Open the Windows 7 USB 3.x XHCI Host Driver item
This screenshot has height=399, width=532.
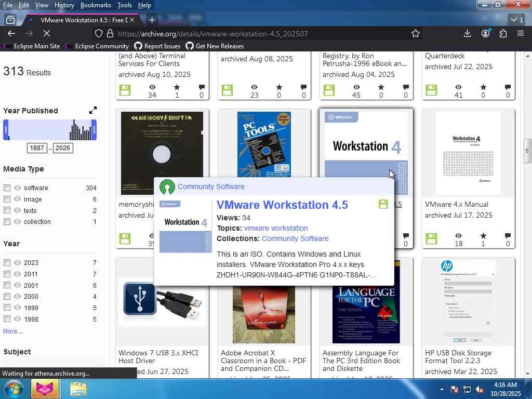[158, 356]
